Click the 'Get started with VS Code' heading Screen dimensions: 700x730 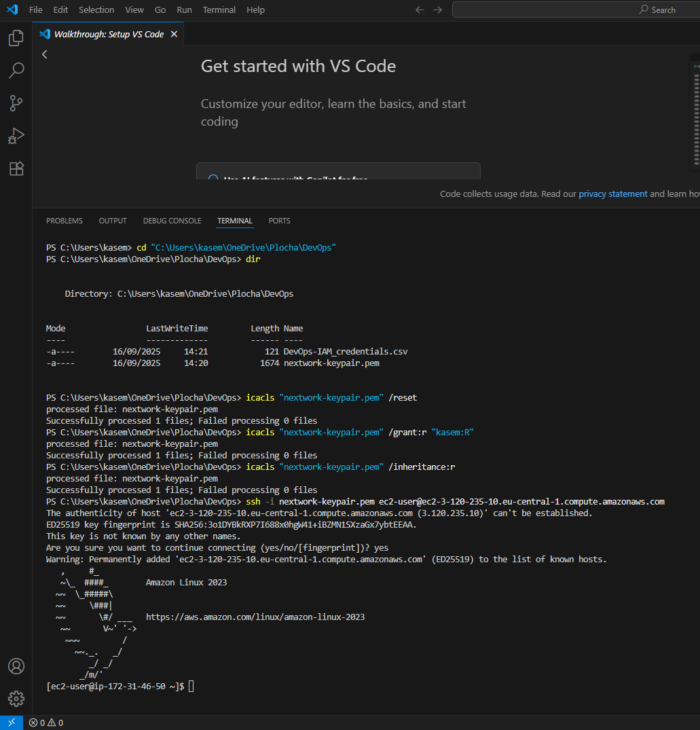298,66
